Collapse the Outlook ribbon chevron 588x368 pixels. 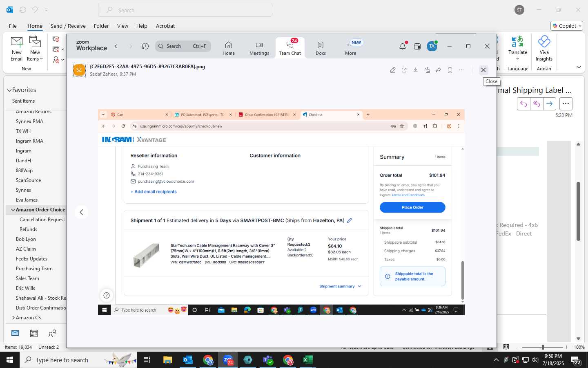tap(579, 67)
